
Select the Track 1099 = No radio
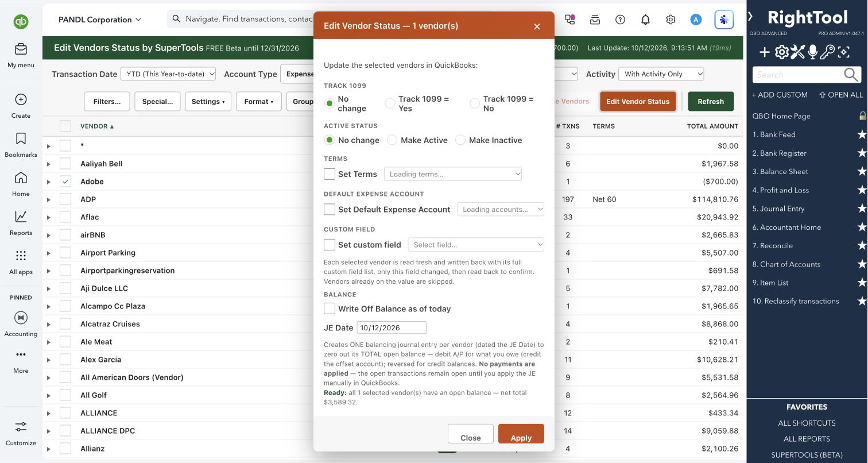coord(475,103)
